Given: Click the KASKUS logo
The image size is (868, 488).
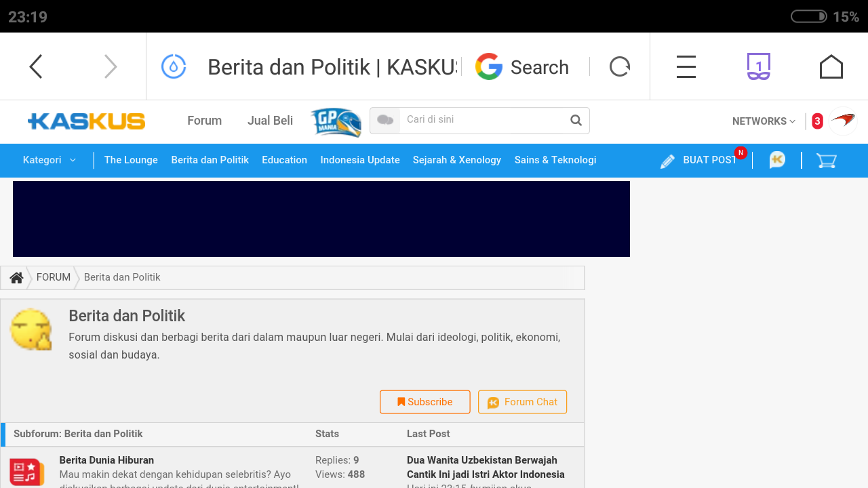Looking at the screenshot, I should click(86, 121).
